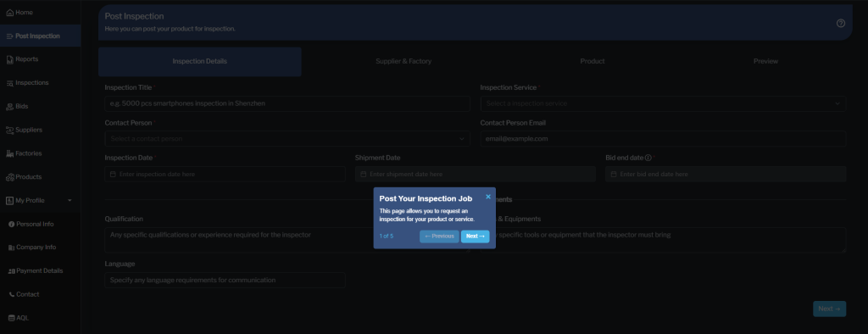Click Previous in the tour popup
This screenshot has width=868, height=334.
(439, 237)
